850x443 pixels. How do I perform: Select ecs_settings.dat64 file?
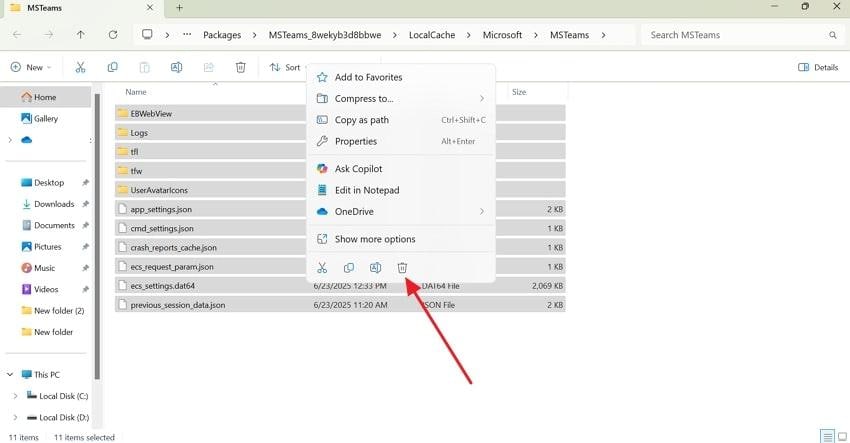click(163, 286)
